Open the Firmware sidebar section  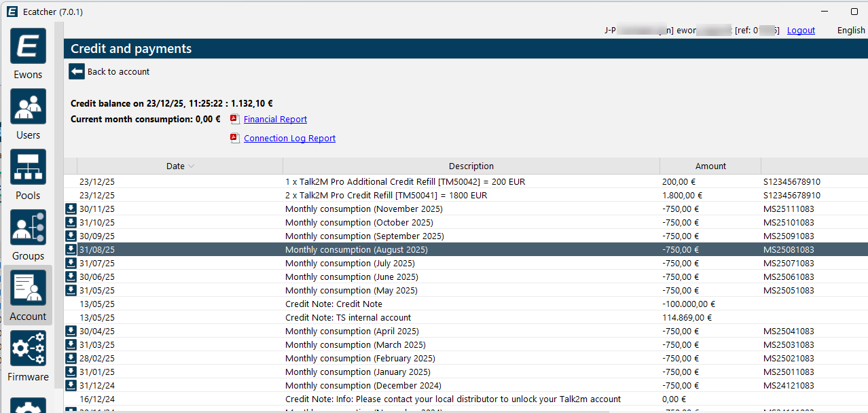28,349
